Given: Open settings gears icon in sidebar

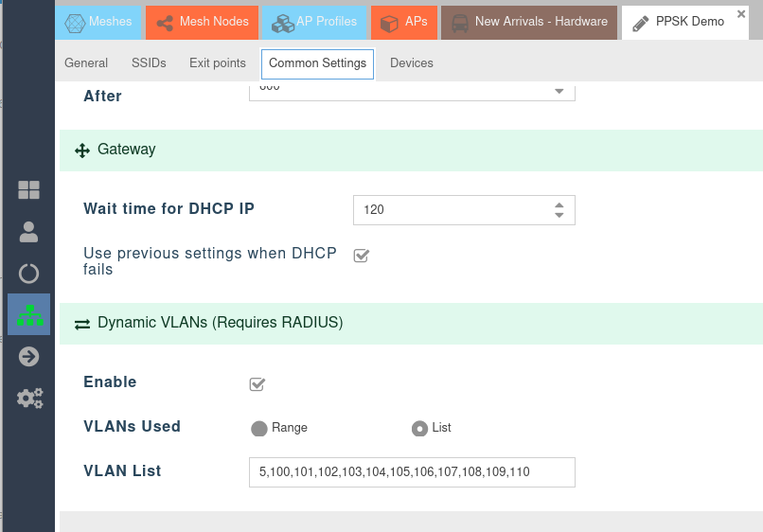Looking at the screenshot, I should click(x=29, y=398).
